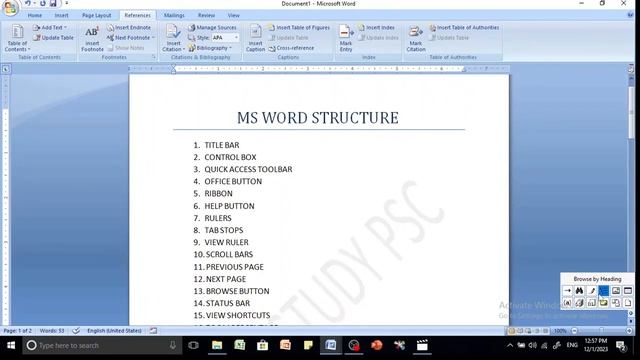Image resolution: width=640 pixels, height=360 pixels.
Task: Select Browse by Edits pencil icon
Action: click(592, 291)
